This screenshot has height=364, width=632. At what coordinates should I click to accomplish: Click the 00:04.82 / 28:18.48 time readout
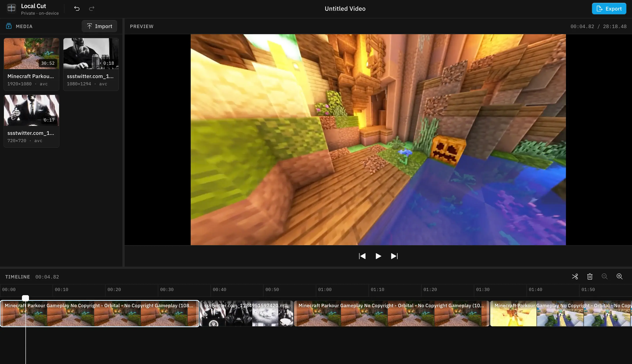point(598,26)
